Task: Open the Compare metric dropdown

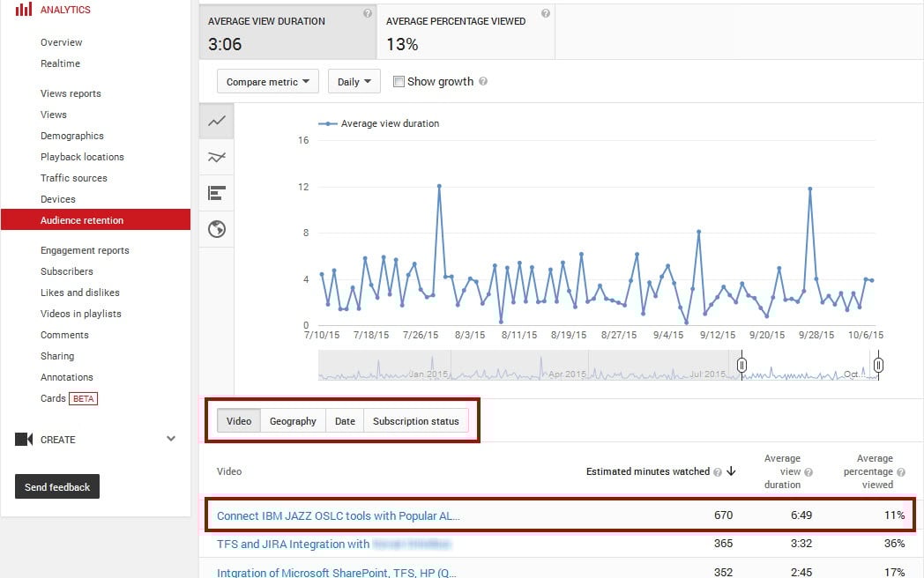Action: pyautogui.click(x=267, y=81)
